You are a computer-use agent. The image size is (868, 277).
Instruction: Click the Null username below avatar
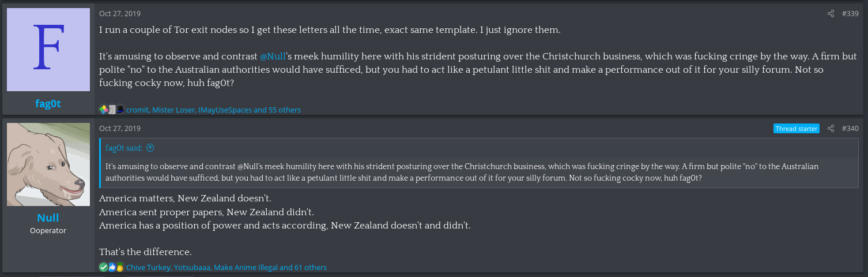48,218
